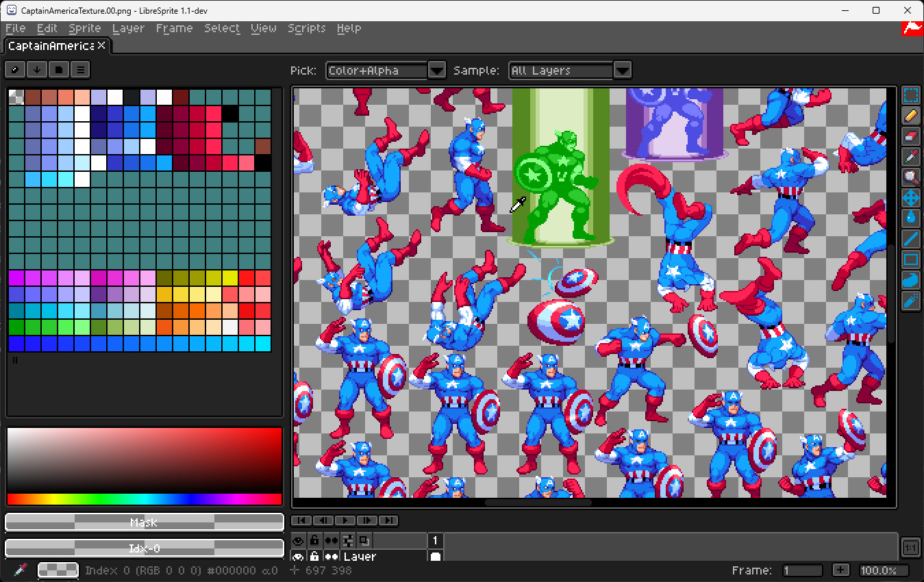This screenshot has height=582, width=924.
Task: Select the Line tool
Action: pyautogui.click(x=910, y=239)
